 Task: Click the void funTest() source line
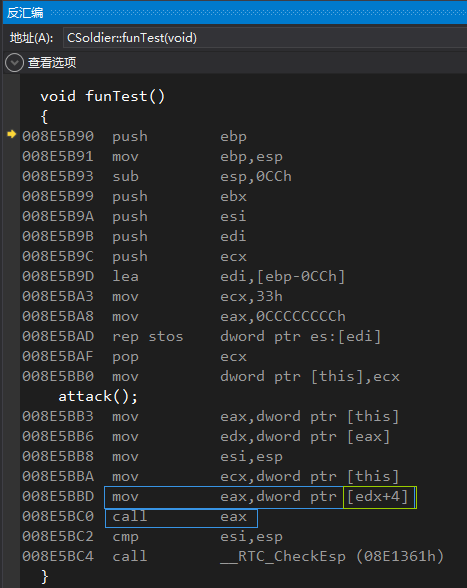(102, 96)
